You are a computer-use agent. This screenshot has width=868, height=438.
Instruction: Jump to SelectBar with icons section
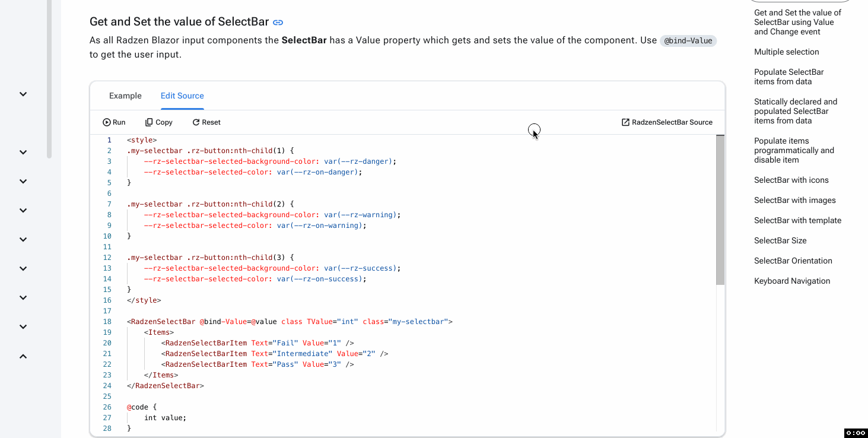pyautogui.click(x=791, y=180)
